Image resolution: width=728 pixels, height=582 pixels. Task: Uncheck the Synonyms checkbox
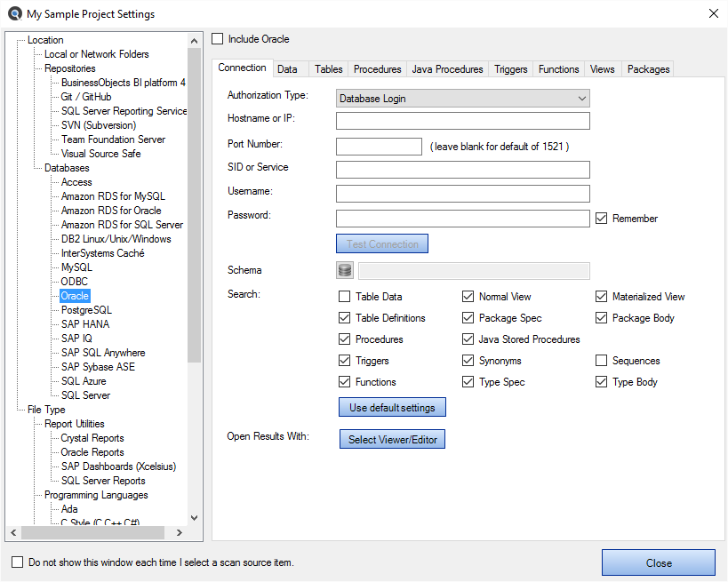coord(468,360)
